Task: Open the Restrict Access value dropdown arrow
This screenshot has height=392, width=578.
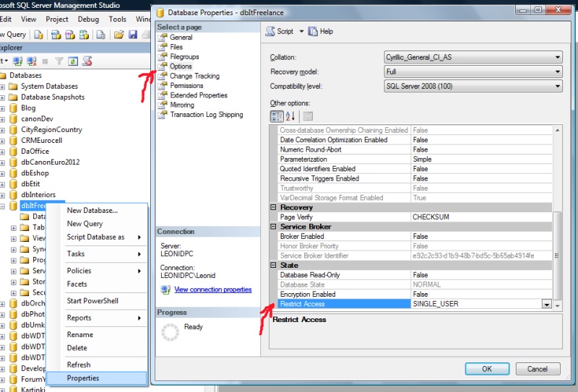Action: coord(547,304)
